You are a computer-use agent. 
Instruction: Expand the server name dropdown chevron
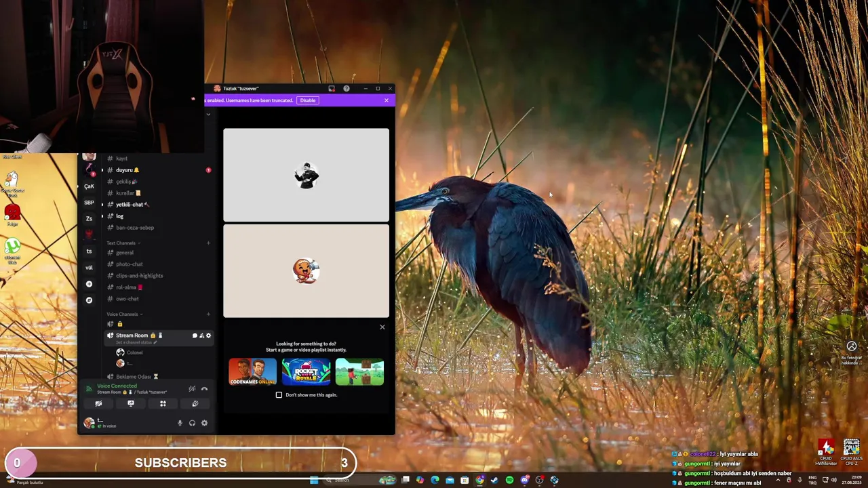[208, 114]
